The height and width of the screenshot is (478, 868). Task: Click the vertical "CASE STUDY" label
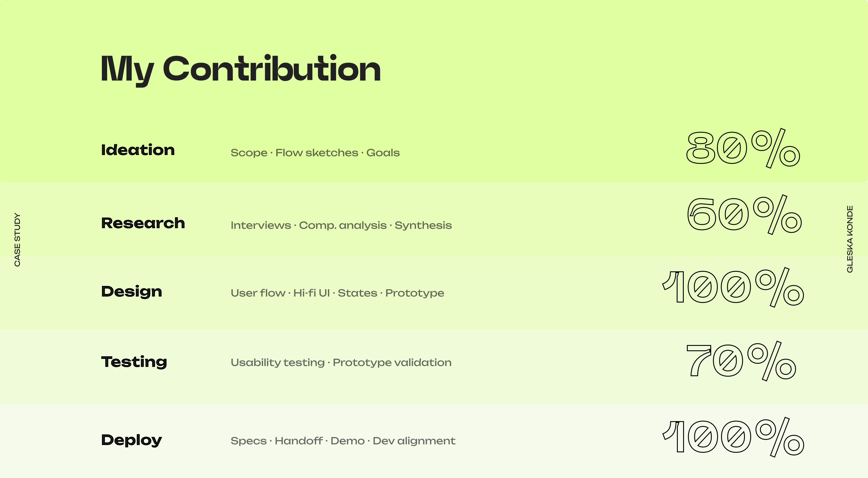[17, 239]
